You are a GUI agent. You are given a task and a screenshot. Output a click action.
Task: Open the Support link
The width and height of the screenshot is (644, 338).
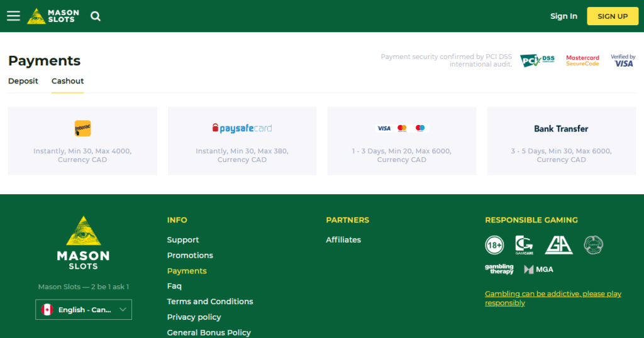(x=183, y=240)
